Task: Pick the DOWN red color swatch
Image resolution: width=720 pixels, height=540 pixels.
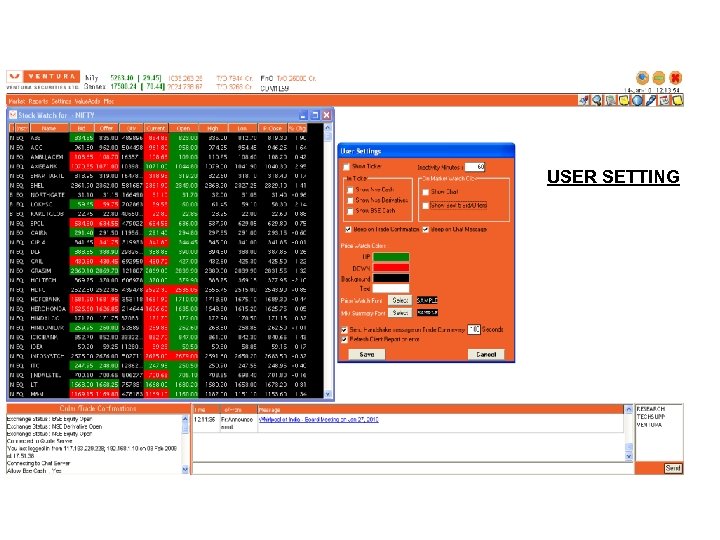Action: 391,268
